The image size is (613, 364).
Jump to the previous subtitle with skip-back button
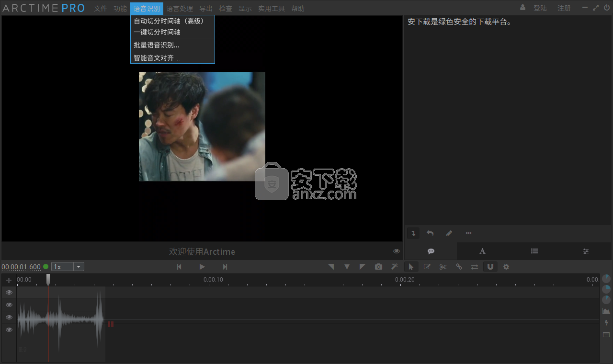179,267
